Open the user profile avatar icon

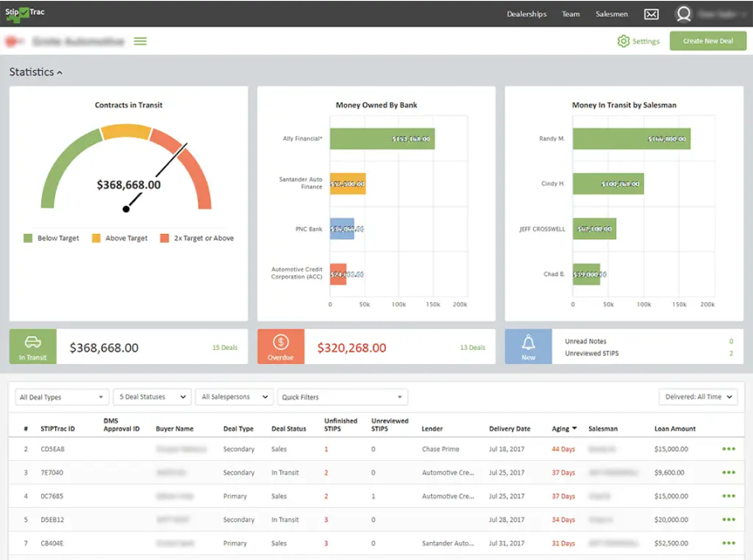tap(683, 14)
